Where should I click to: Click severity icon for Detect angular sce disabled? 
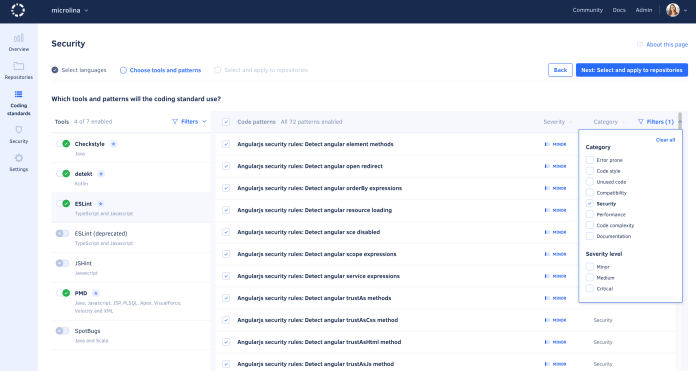click(547, 232)
